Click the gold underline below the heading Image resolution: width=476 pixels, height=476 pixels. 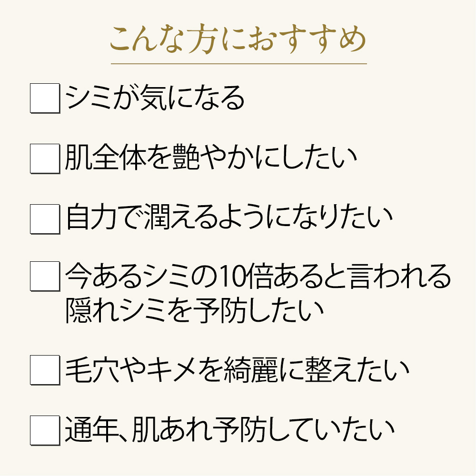(x=238, y=64)
